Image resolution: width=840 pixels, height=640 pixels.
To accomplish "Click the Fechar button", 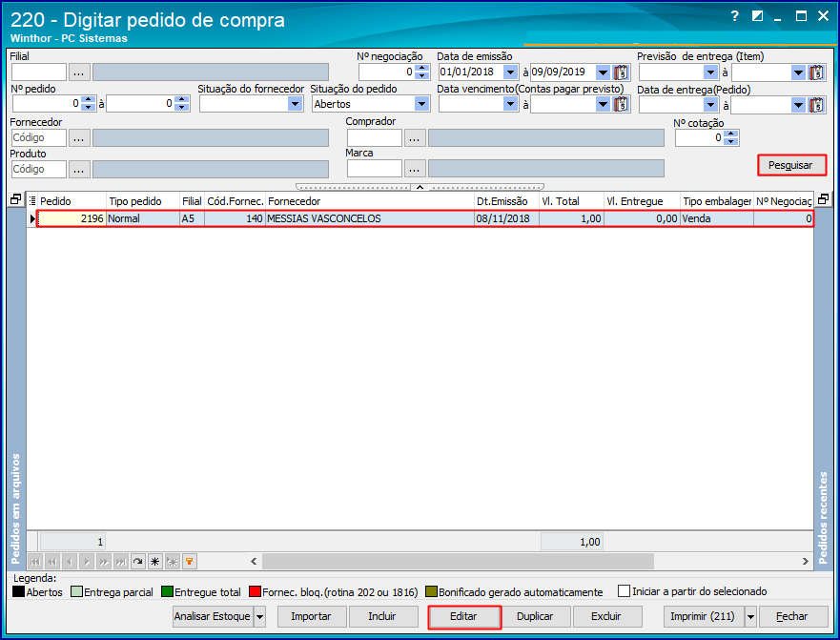I will click(x=792, y=616).
